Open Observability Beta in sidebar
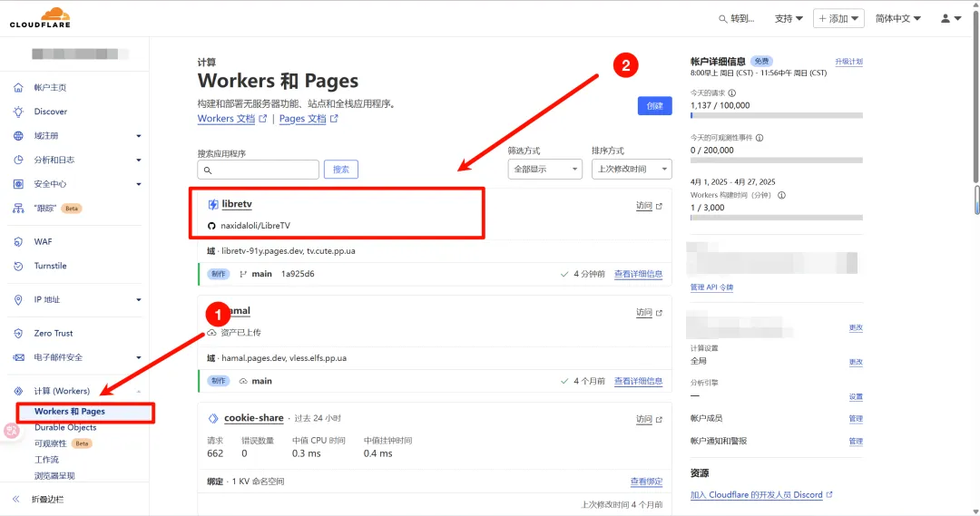The width and height of the screenshot is (980, 516). click(x=63, y=443)
